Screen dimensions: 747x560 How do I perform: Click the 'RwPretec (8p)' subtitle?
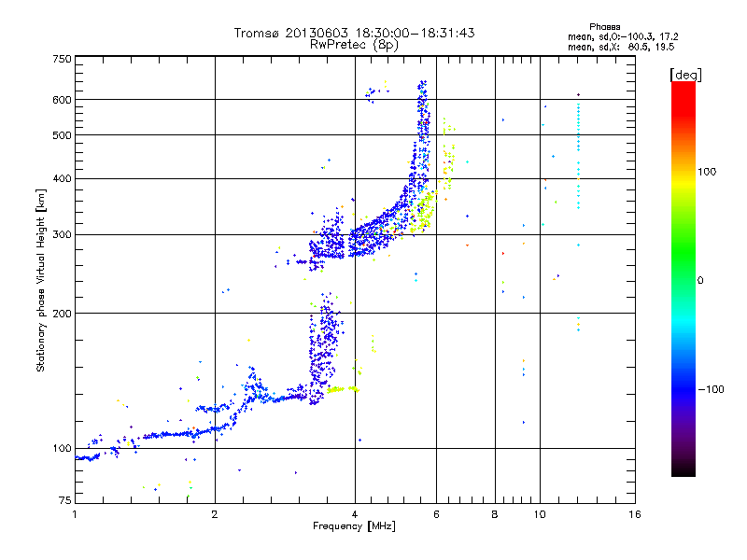(x=354, y=45)
